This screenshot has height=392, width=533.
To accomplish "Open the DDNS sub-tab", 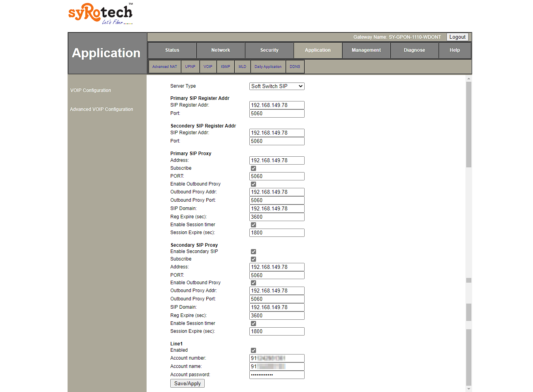I will (295, 67).
